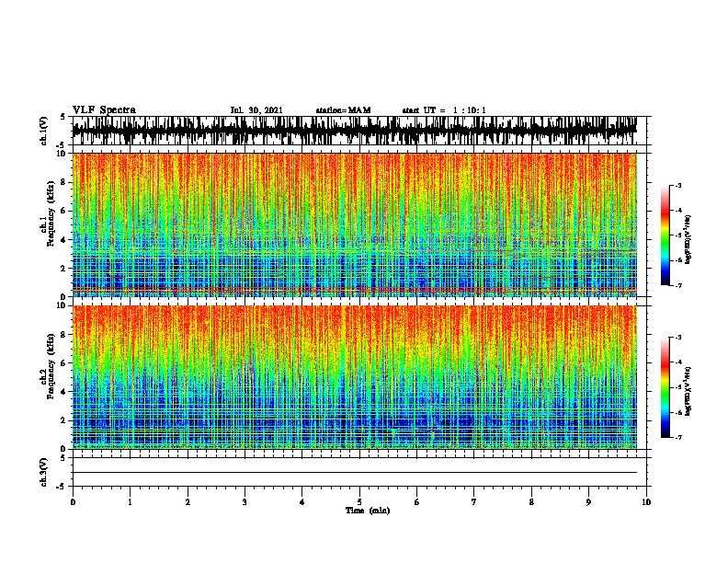Select the date text 'Jul. 30, 2021'

(x=256, y=110)
